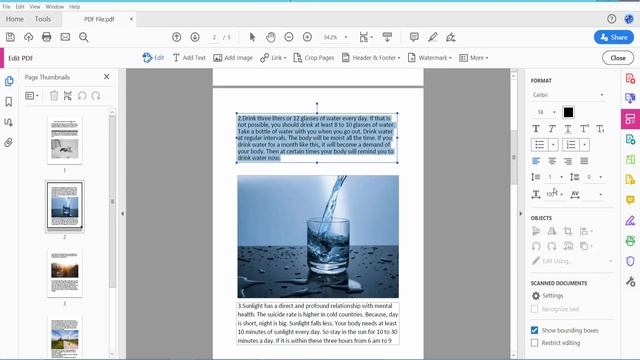The height and width of the screenshot is (360, 640).
Task: Apply superscript text style
Action: pyautogui.click(x=584, y=129)
